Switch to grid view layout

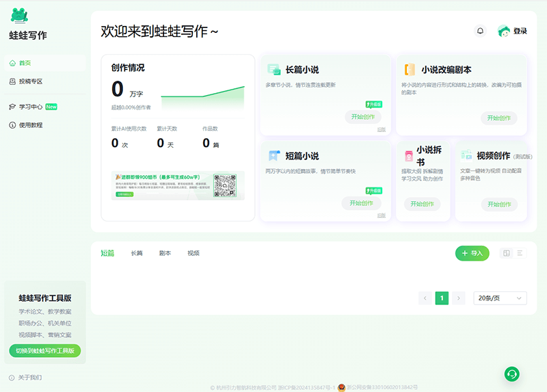click(507, 253)
